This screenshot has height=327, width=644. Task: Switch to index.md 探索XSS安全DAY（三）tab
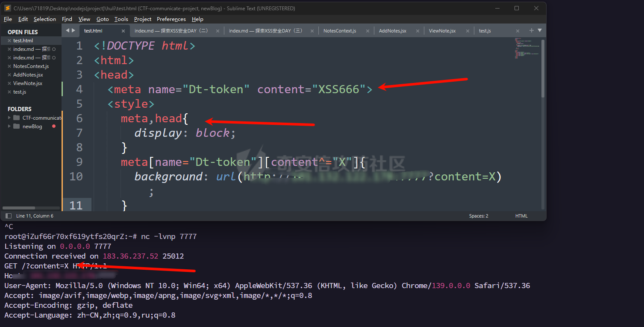[x=266, y=31]
